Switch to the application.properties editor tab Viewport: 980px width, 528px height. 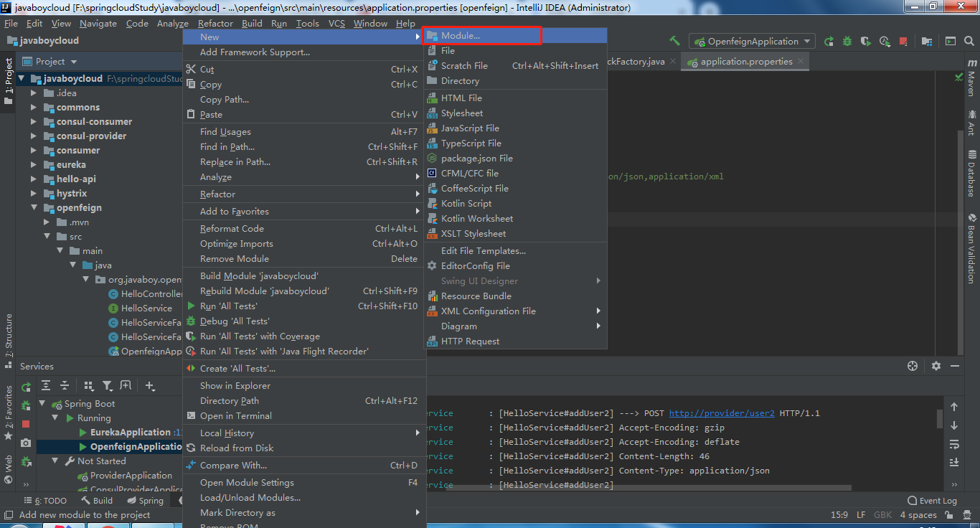tap(745, 62)
